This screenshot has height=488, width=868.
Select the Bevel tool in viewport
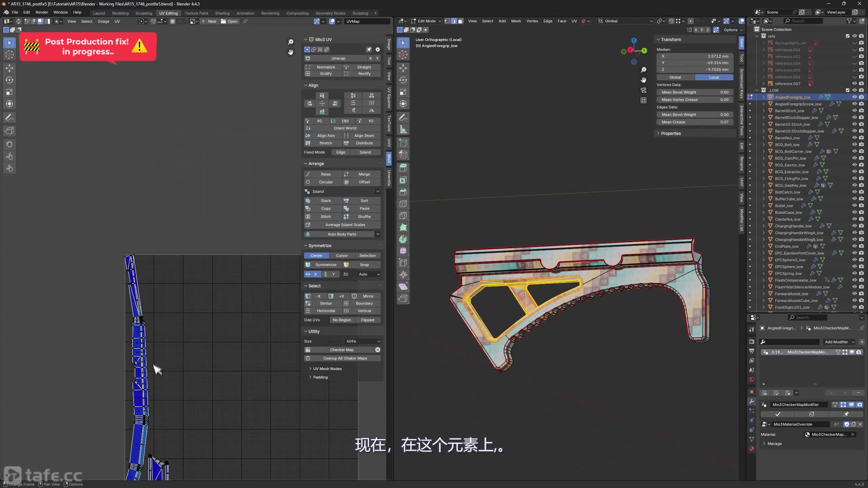point(403,192)
